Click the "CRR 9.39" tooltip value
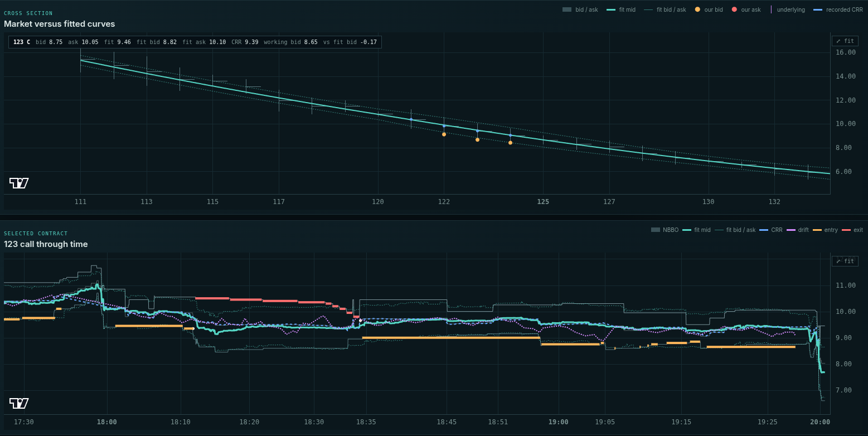The height and width of the screenshot is (436, 868). pos(245,42)
